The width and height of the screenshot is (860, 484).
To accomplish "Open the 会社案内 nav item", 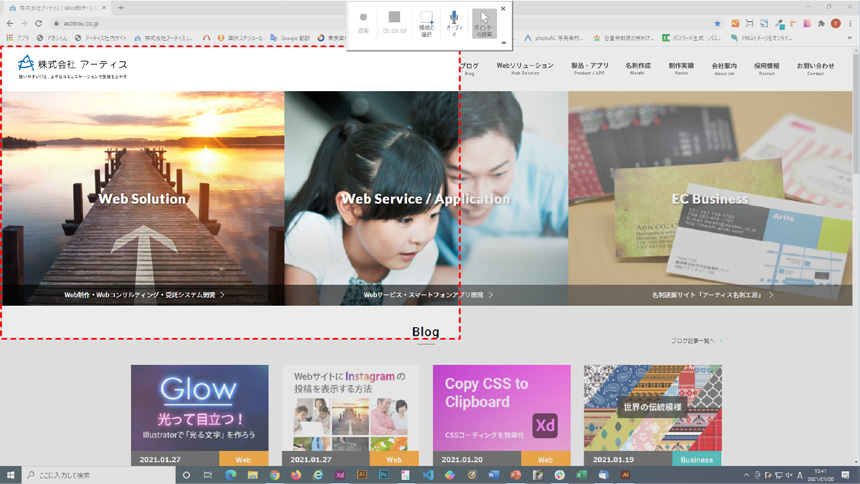I will [x=724, y=68].
